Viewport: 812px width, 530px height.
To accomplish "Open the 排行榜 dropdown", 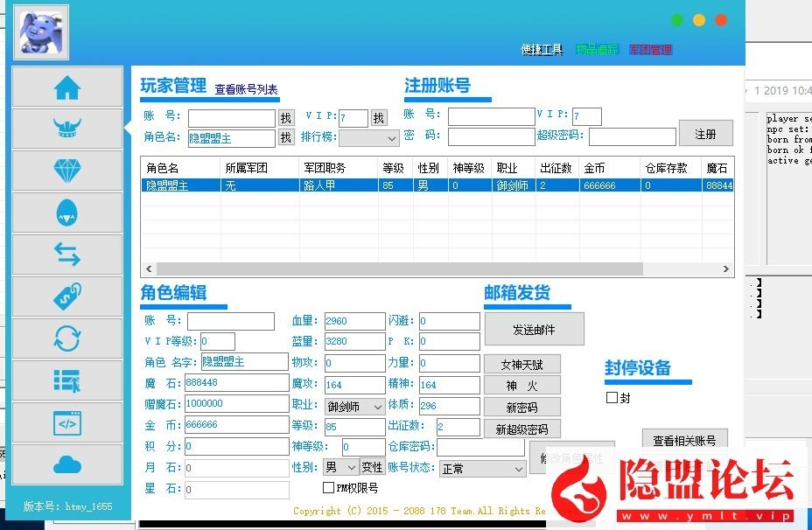I will 369,137.
